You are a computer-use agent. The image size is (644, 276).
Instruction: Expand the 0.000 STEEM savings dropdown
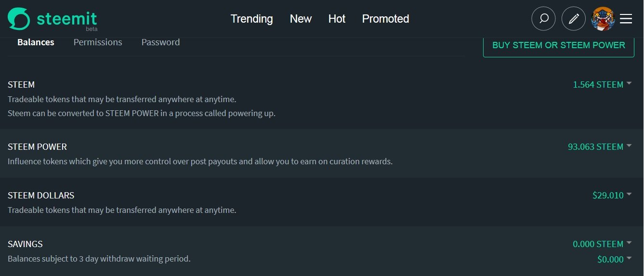[x=602, y=244]
